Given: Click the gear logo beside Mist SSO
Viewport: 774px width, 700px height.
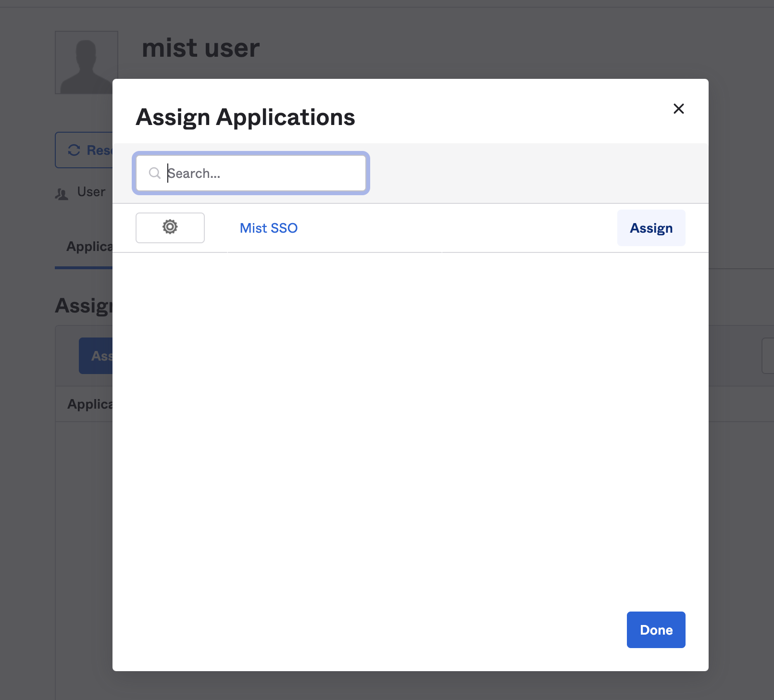Looking at the screenshot, I should [170, 227].
